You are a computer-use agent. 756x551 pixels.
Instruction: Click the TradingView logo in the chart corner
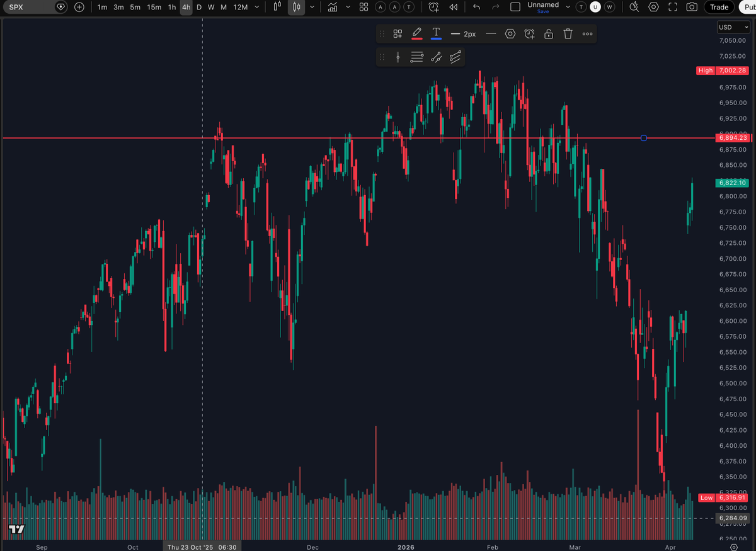[16, 530]
